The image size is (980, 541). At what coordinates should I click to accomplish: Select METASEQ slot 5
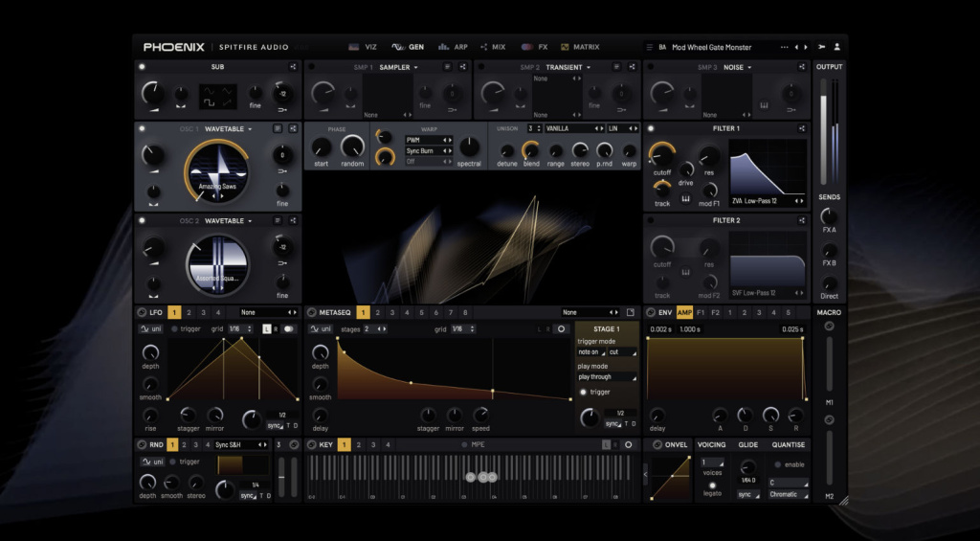point(421,313)
